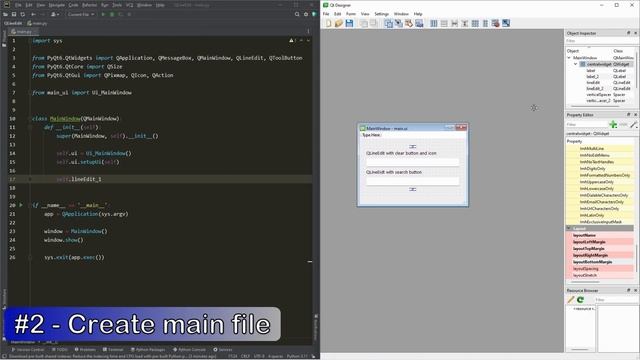Open Qt Designer Form menu
Viewport: 640px width, 360px height.
tap(351, 14)
